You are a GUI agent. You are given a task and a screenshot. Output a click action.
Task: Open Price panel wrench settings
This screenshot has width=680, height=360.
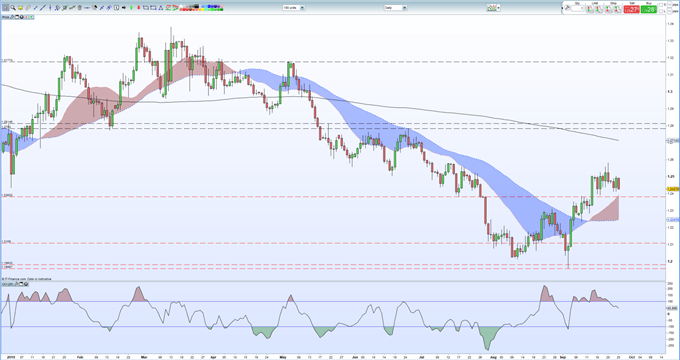[12, 17]
